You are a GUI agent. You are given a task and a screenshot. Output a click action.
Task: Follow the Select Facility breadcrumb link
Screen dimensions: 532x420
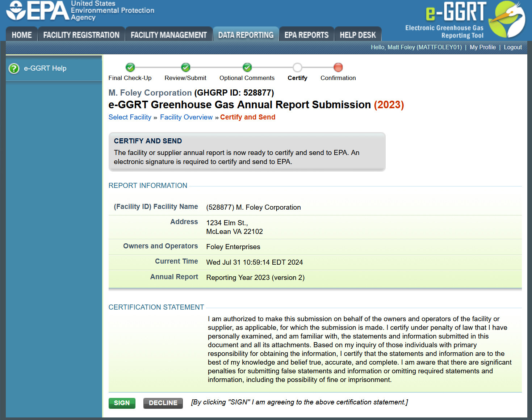pos(130,117)
